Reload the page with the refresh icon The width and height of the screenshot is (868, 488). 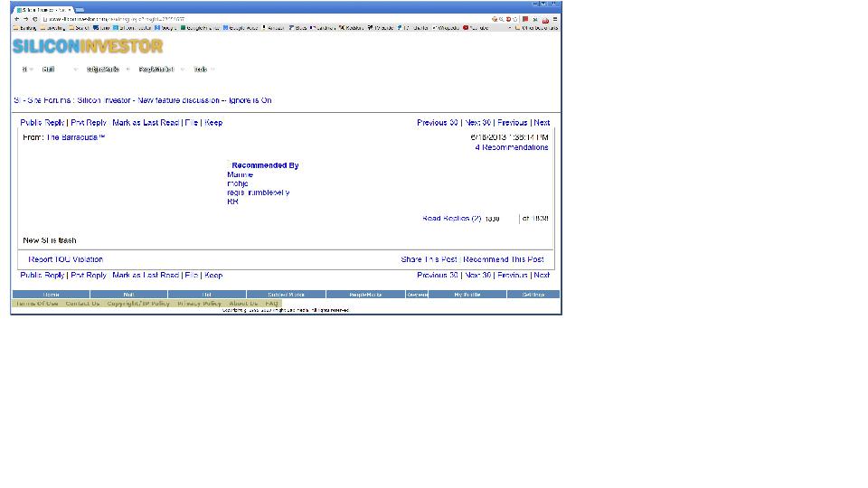[34, 19]
